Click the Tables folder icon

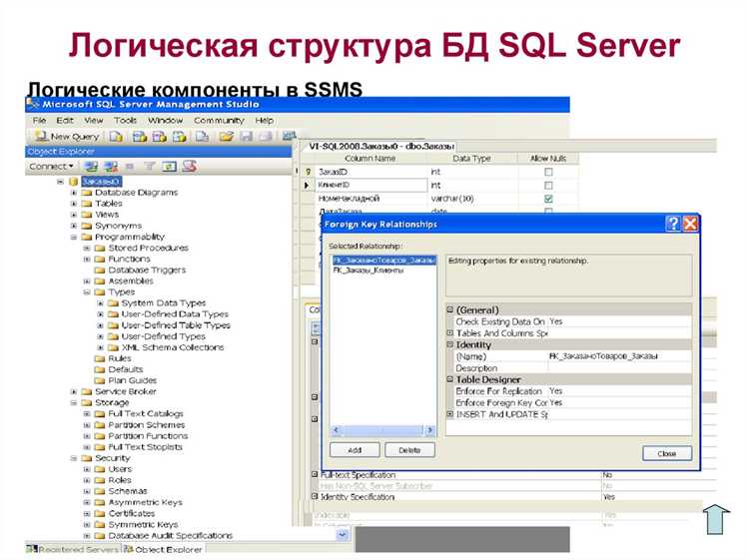[x=87, y=204]
